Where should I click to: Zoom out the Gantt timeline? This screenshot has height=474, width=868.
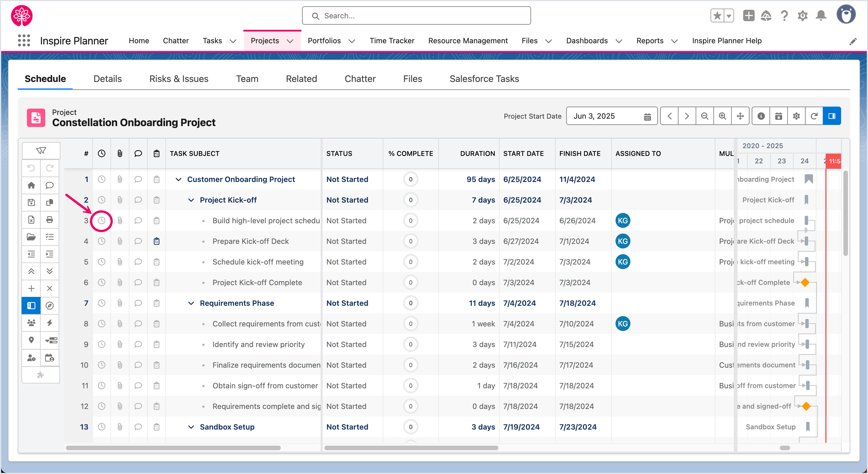tap(704, 116)
